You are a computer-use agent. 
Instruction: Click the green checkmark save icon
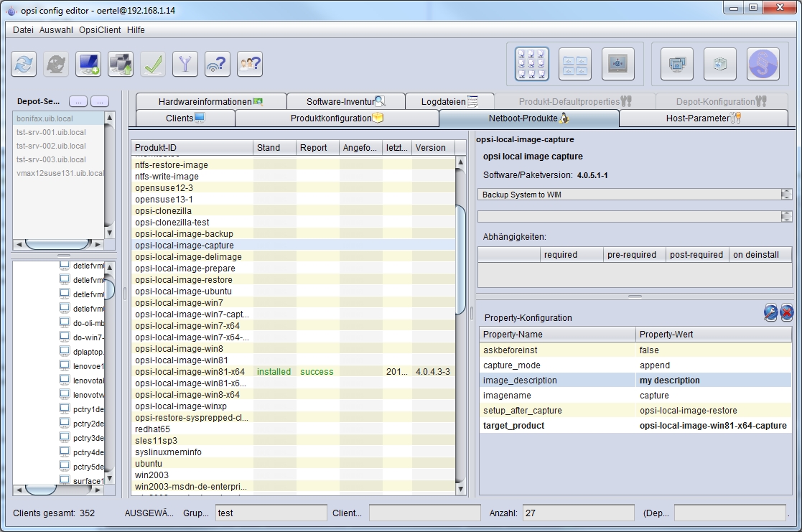click(x=153, y=64)
